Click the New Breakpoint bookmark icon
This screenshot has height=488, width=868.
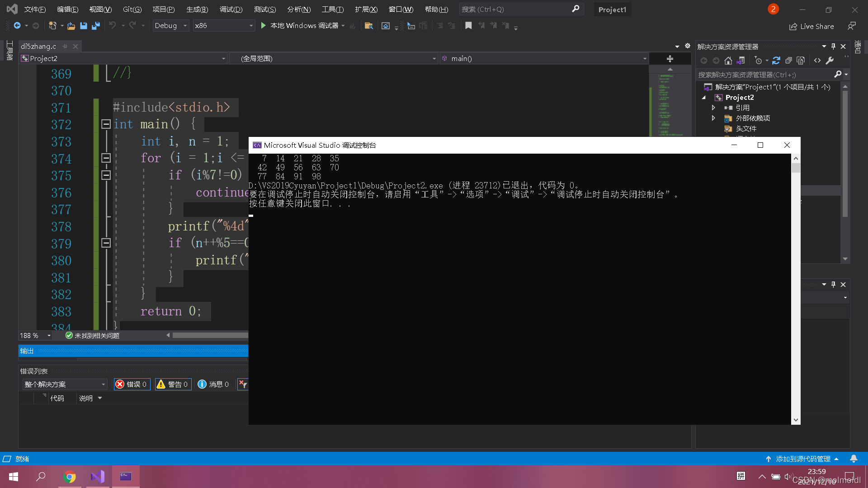[469, 26]
